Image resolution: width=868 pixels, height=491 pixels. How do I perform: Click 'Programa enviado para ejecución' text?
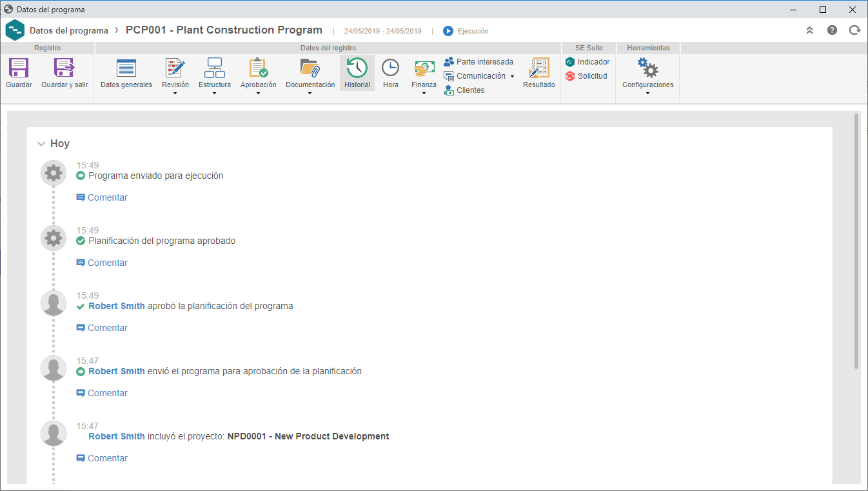pyautogui.click(x=155, y=175)
